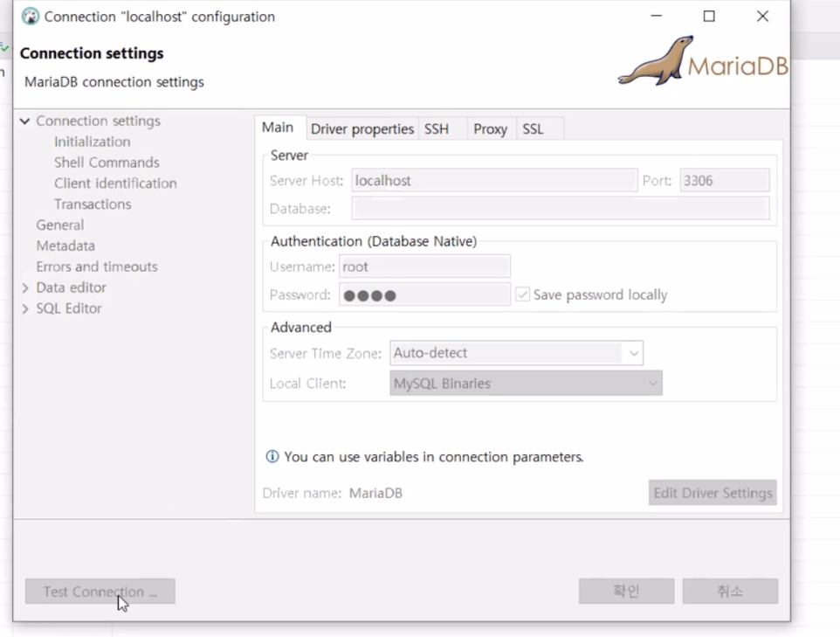Viewport: 840px width, 637px height.
Task: Select Metadata in the settings tree
Action: coord(65,246)
